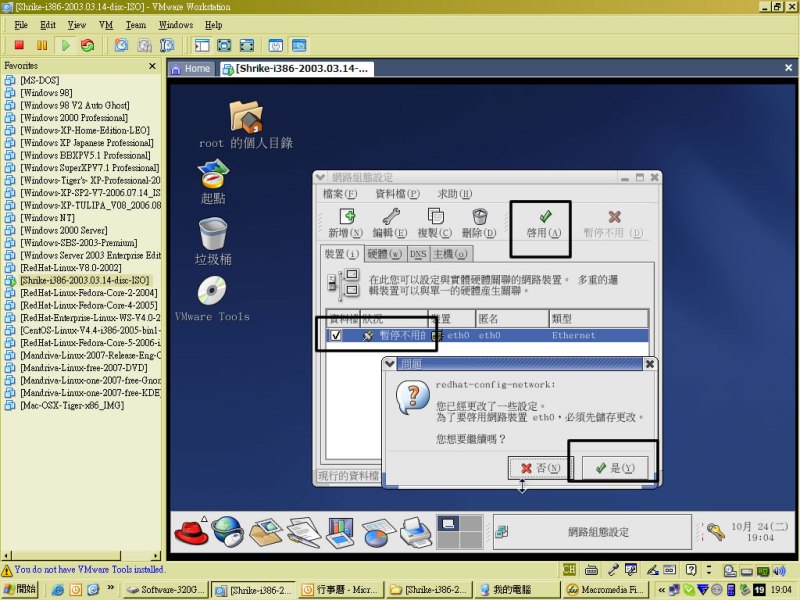Take a snapshot using the first snapshot icon
This screenshot has height=600, width=800.
pos(121,45)
